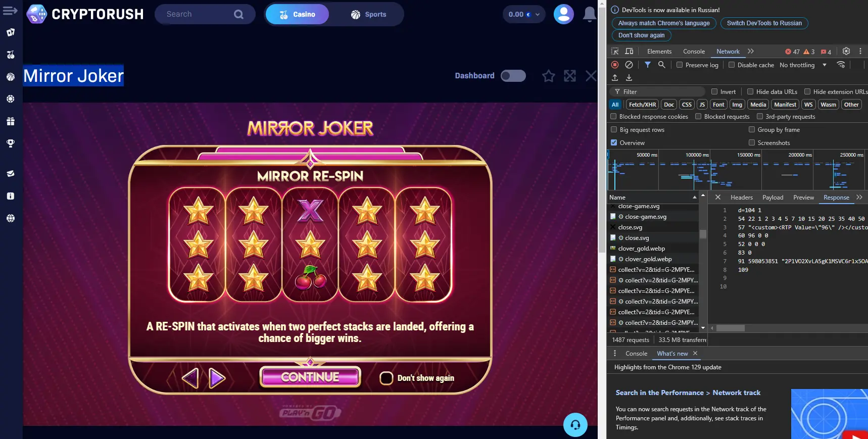The width and height of the screenshot is (868, 439).
Task: Open network conditions wifi icon
Action: 841,65
